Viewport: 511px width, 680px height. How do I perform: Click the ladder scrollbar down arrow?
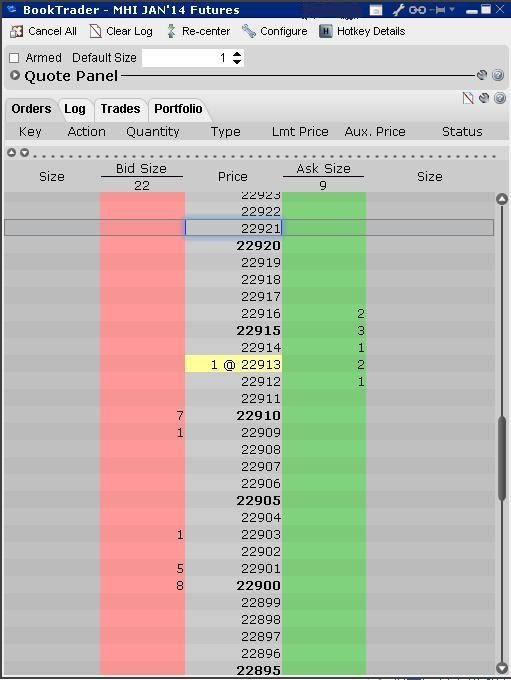pyautogui.click(x=502, y=668)
